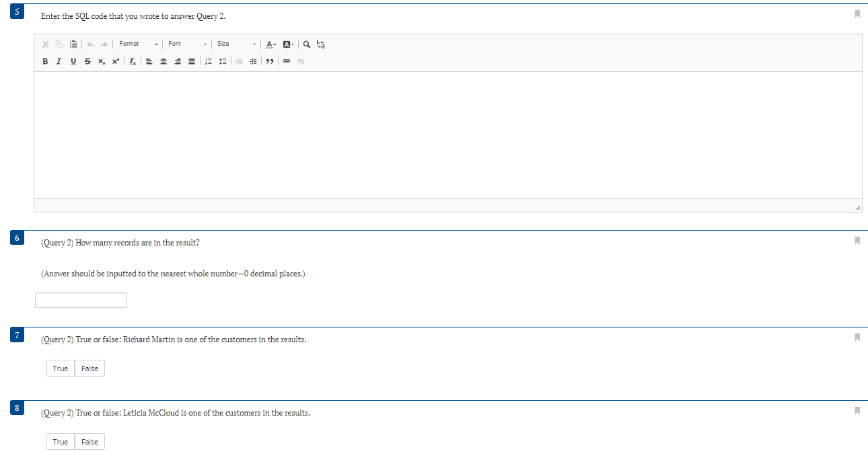
Task: Click the question 7 number badge
Action: [x=17, y=334]
